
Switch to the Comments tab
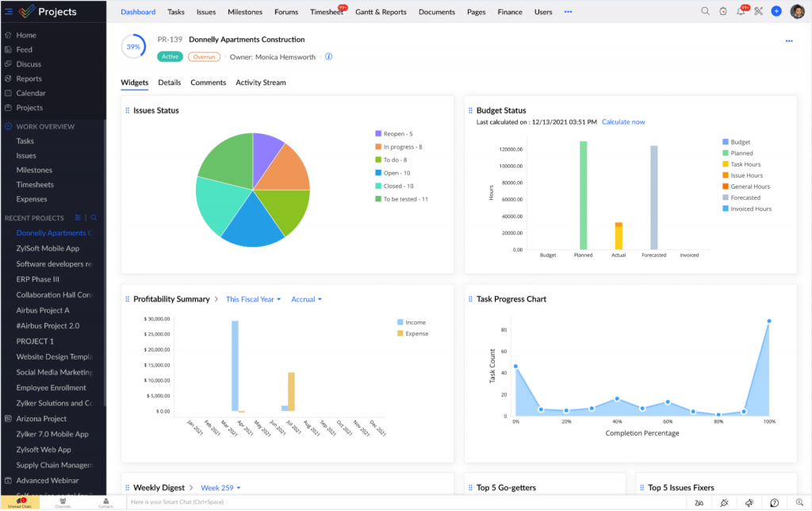pyautogui.click(x=208, y=83)
